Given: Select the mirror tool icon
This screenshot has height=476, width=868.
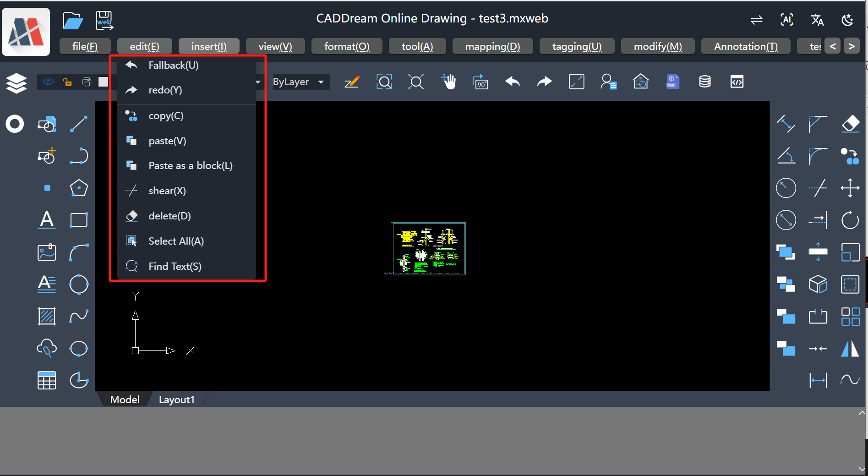Looking at the screenshot, I should (850, 348).
